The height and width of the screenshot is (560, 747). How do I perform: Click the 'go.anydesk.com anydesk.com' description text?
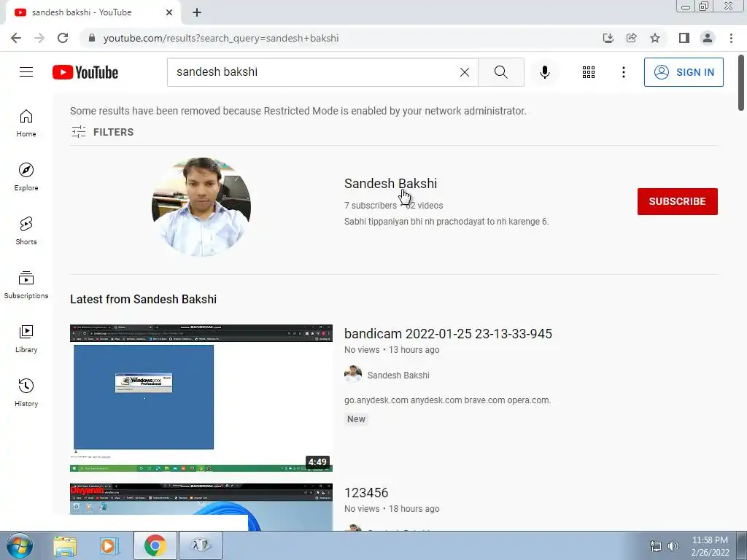pyautogui.click(x=447, y=400)
